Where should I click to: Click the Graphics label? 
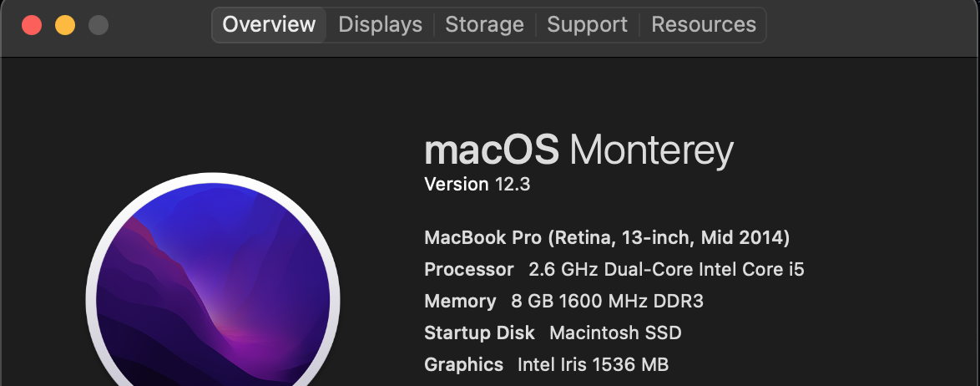[463, 364]
